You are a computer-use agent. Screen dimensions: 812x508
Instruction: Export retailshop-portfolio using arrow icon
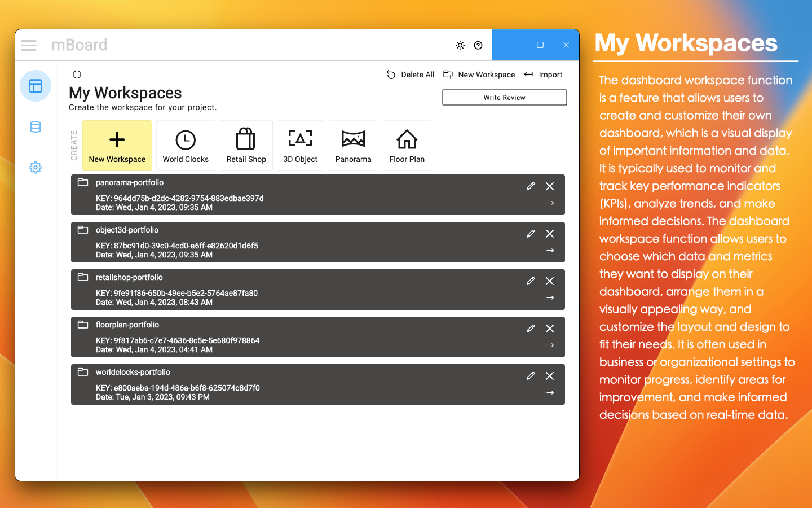tap(550, 298)
